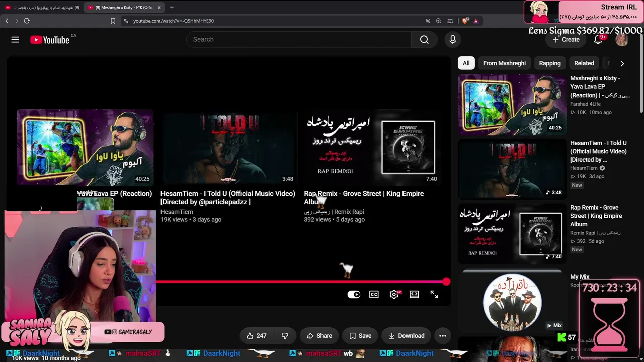The image size is (644, 362).
Task: Save the video to a playlist
Action: [360, 336]
